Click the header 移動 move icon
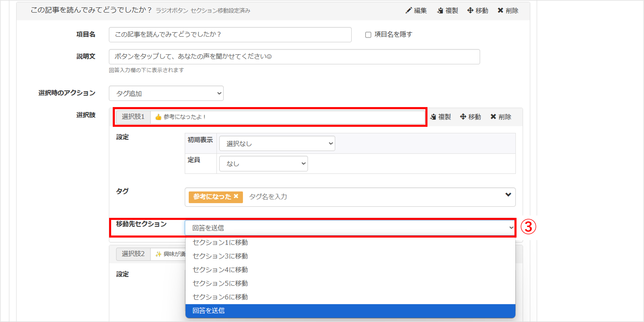Image resolution: width=644 pixels, height=322 pixels. pos(470,10)
